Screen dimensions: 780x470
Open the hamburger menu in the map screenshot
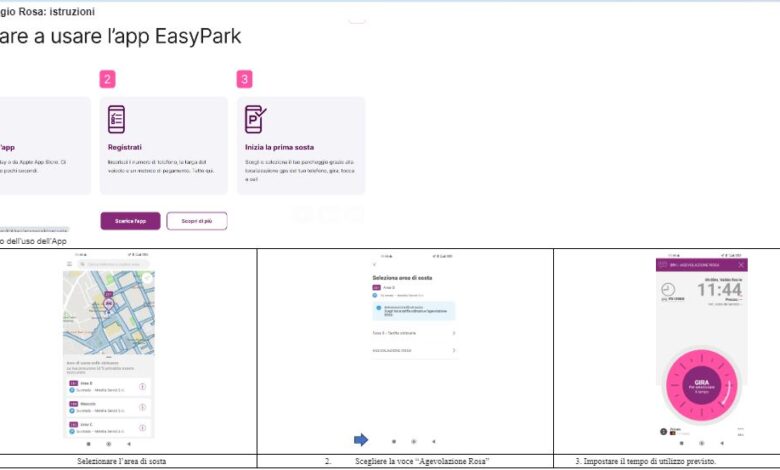(69, 264)
